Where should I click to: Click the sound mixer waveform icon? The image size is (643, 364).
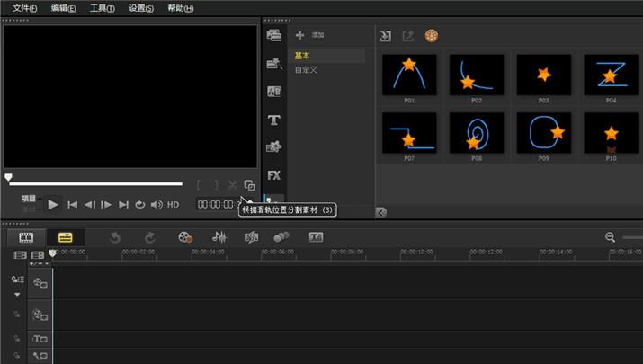click(219, 237)
